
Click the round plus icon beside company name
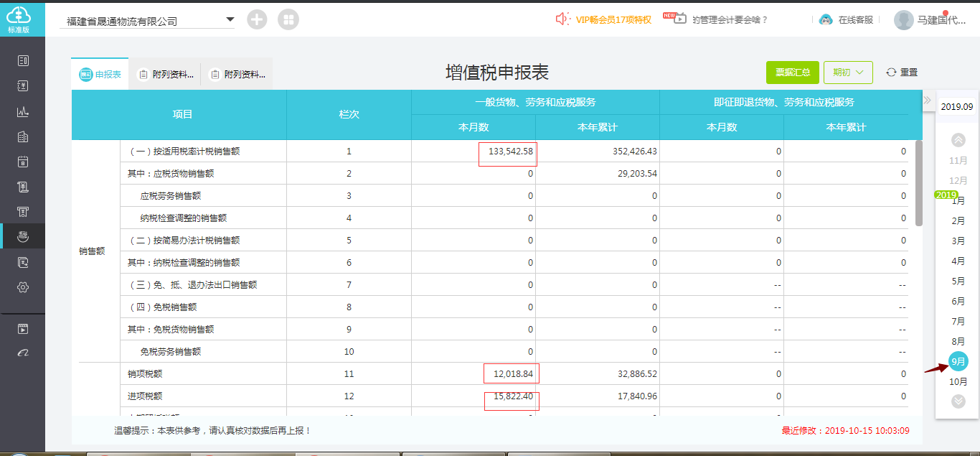pyautogui.click(x=257, y=19)
